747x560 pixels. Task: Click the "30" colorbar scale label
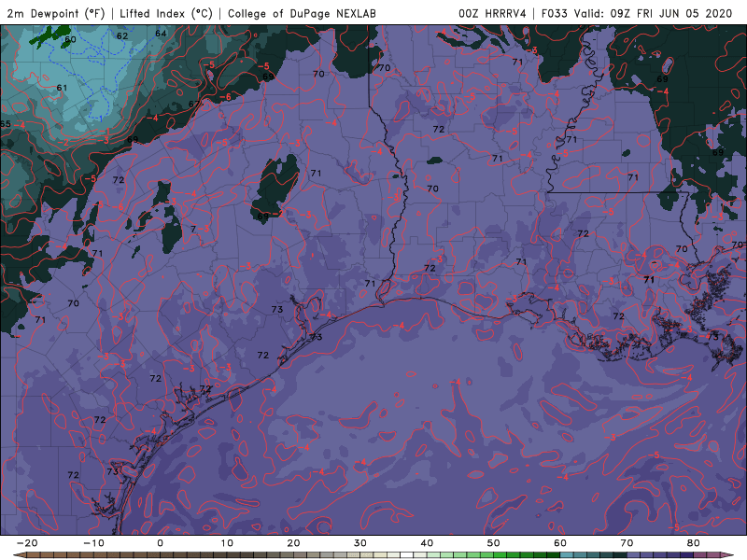click(360, 543)
